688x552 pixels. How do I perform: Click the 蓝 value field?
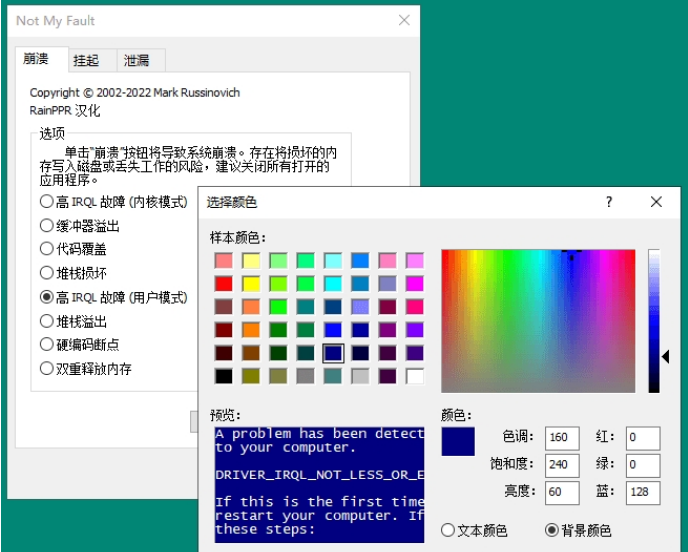point(643,492)
